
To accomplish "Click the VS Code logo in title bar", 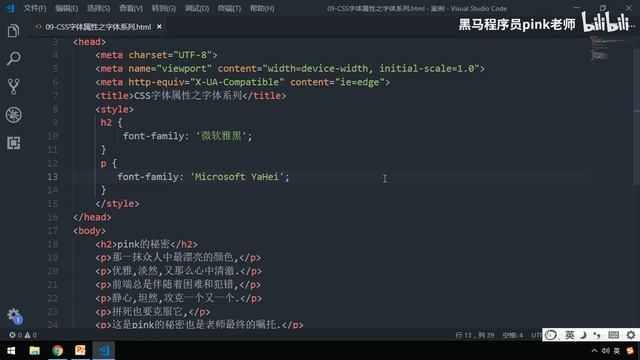I will 10,8.
